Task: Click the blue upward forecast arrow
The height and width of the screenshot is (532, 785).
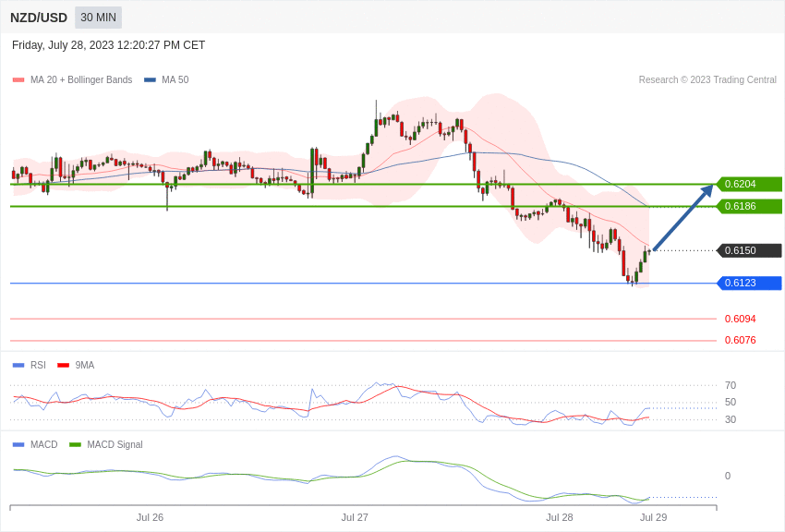Action: point(682,218)
